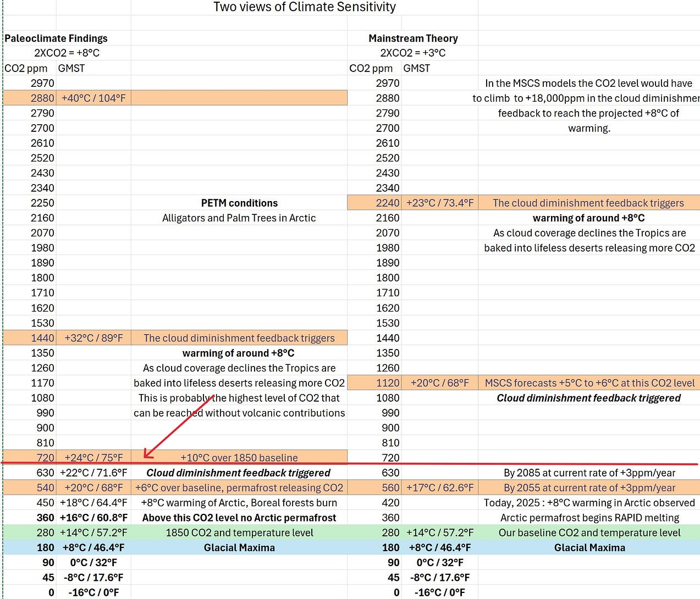
Task: Select the "+32°C / 89°F" cell
Action: pyautogui.click(x=93, y=339)
